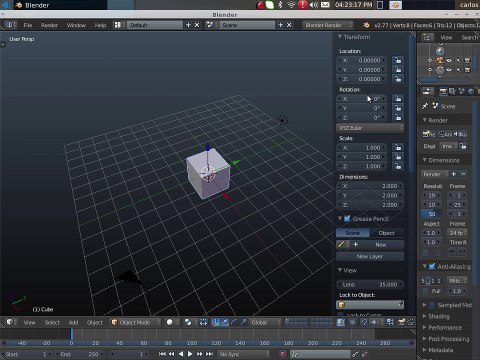The height and width of the screenshot is (360, 480).
Task: Click the World globe icon in outliner
Action: coord(440,51)
